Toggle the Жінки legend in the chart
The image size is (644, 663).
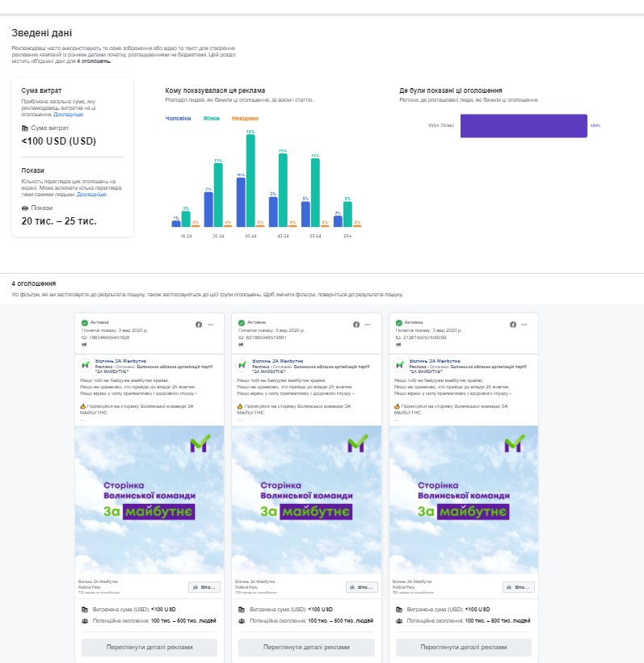[212, 118]
